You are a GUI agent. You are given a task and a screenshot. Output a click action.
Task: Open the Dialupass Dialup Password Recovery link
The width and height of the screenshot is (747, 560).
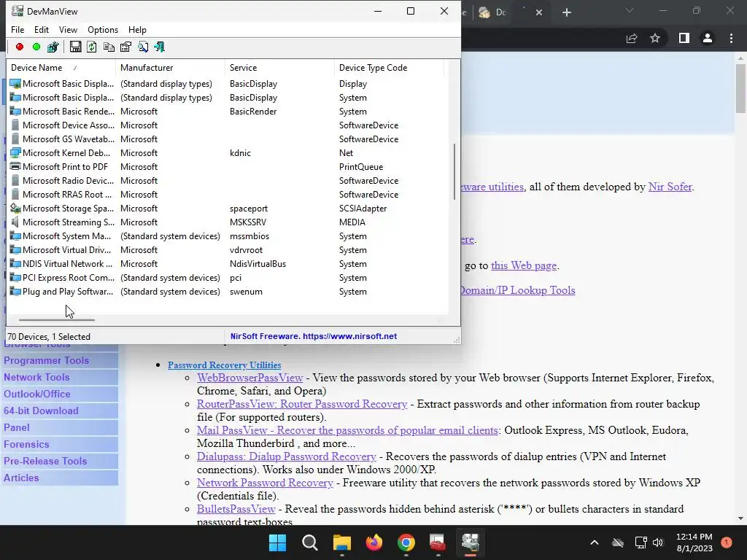(287, 456)
